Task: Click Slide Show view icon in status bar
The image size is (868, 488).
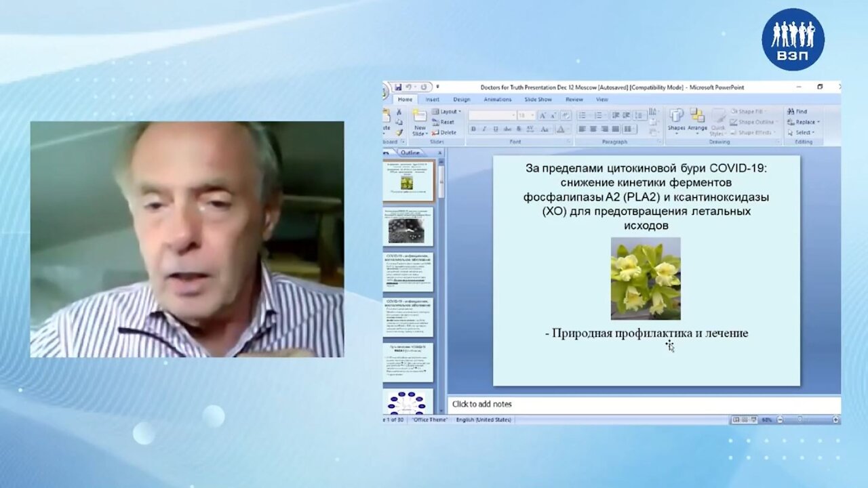Action: [753, 420]
